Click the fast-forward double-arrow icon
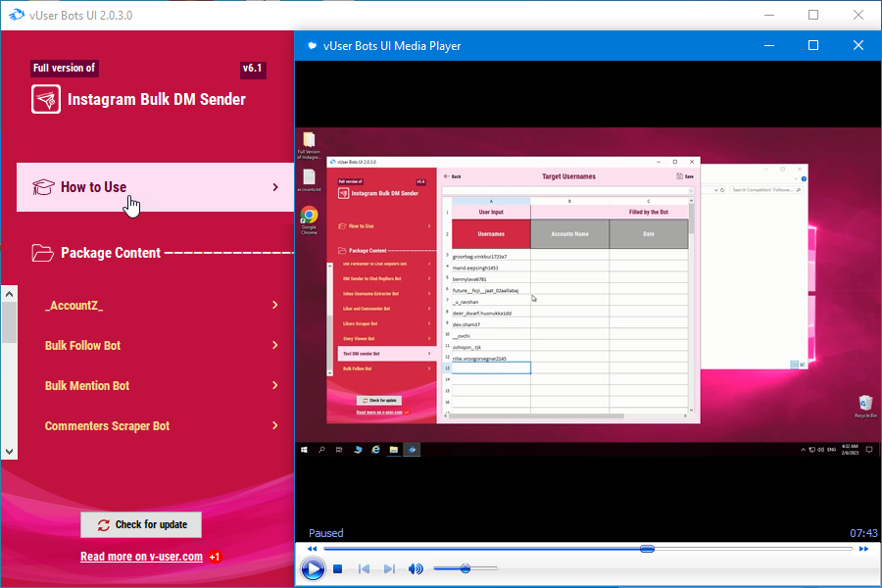The height and width of the screenshot is (588, 882). pos(863,549)
